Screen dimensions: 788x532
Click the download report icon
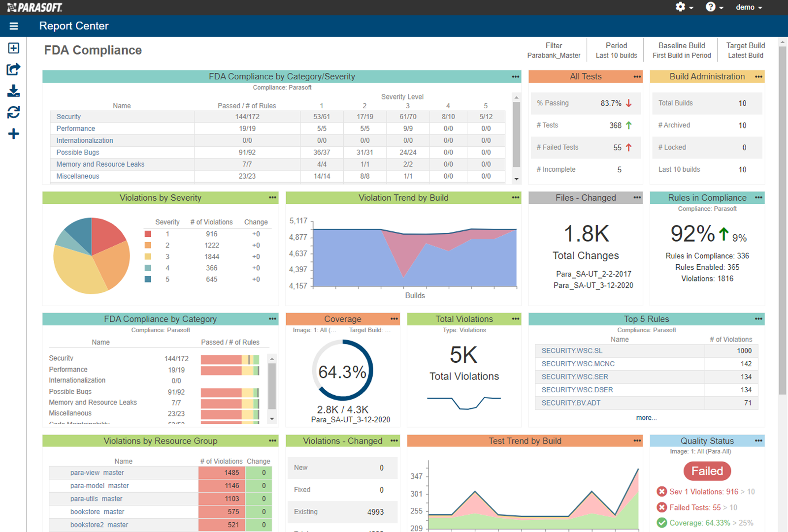(x=14, y=91)
